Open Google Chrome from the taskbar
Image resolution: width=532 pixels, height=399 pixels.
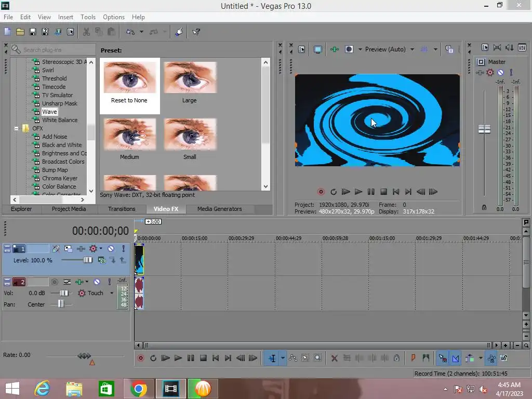(138, 389)
